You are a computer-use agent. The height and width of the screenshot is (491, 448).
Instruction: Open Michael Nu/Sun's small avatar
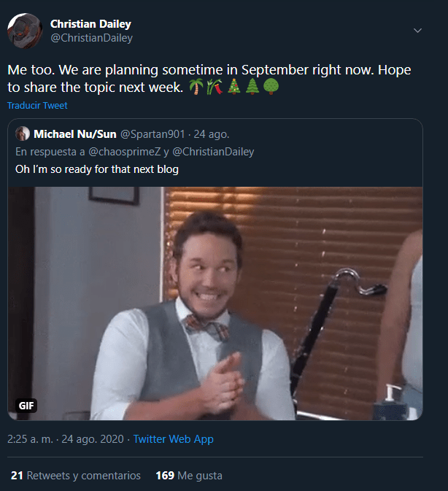pos(23,134)
